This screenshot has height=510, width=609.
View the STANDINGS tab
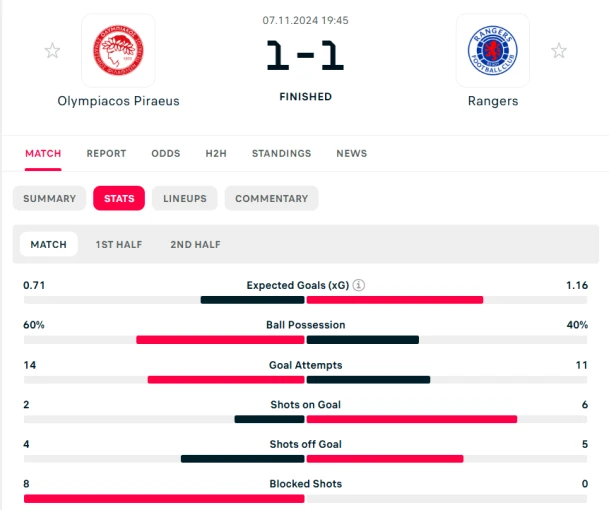282,153
